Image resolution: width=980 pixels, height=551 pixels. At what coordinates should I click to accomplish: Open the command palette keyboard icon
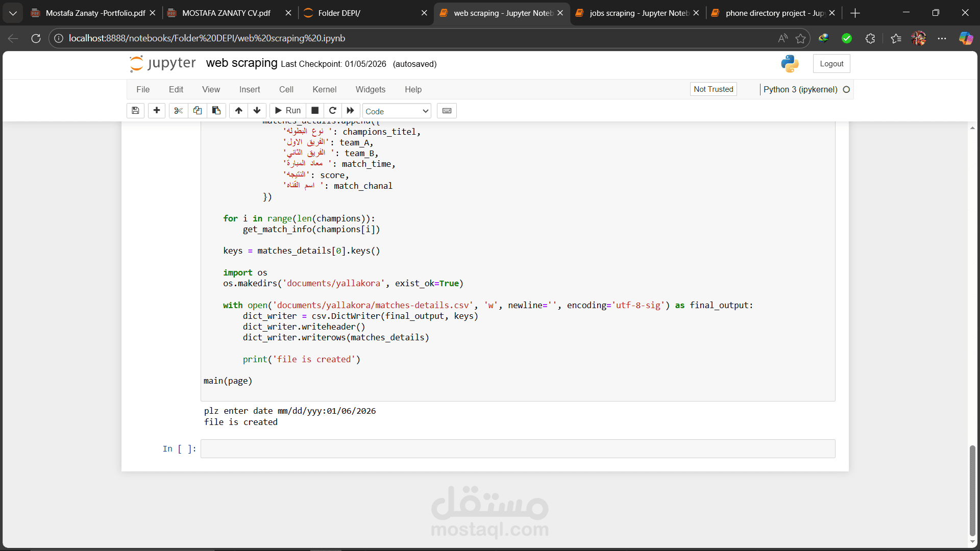447,111
